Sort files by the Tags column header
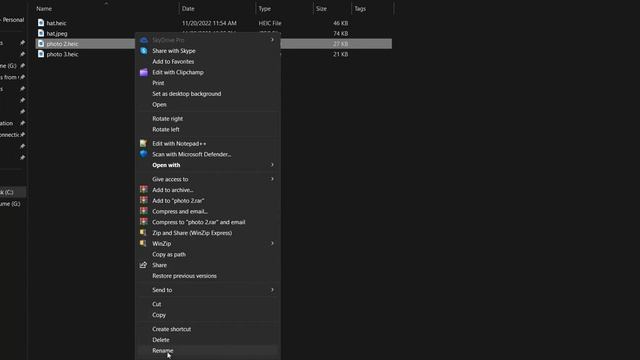640x360 pixels. [360, 9]
